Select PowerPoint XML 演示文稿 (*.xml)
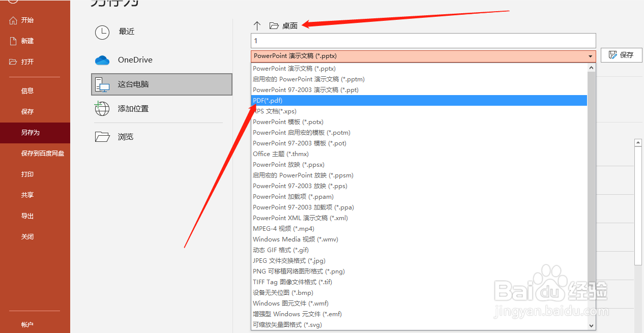The width and height of the screenshot is (644, 333). click(419, 218)
